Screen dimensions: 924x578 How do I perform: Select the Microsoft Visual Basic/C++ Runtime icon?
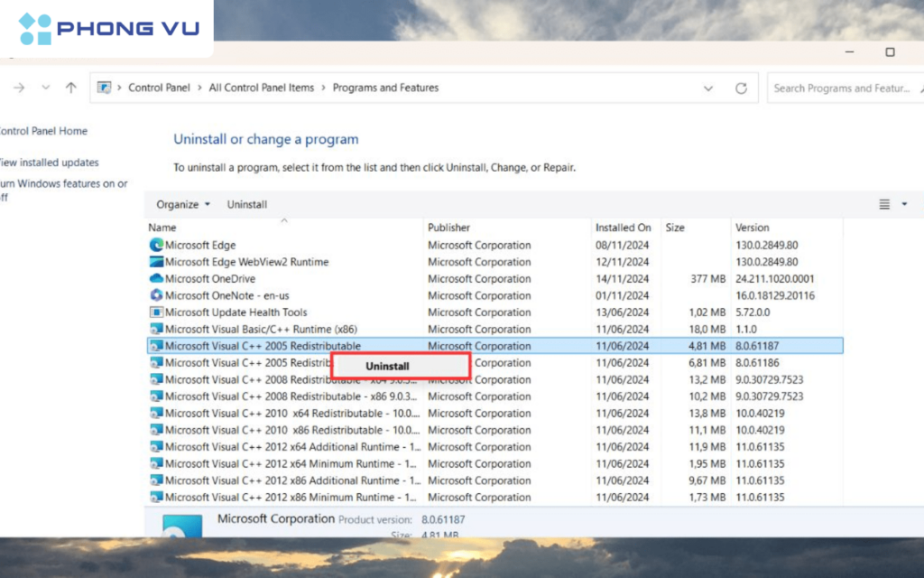(158, 329)
